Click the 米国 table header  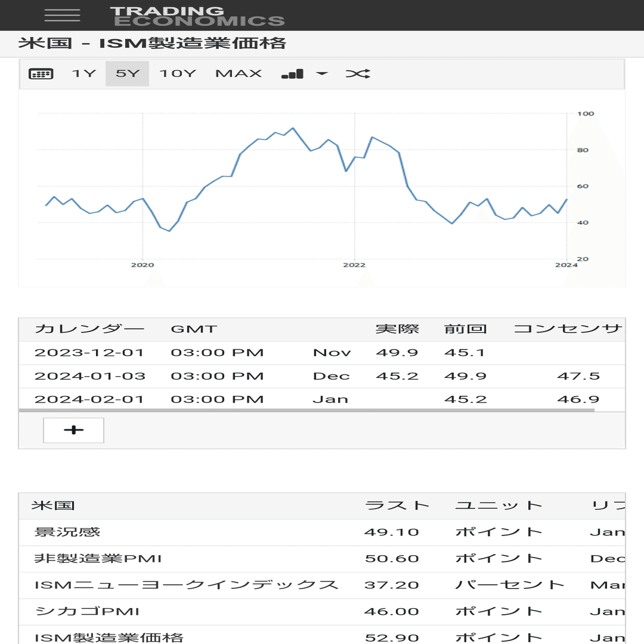click(54, 506)
